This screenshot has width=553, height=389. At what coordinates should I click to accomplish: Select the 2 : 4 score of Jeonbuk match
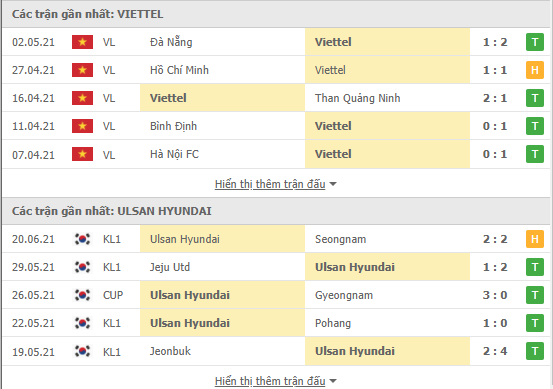point(495,351)
